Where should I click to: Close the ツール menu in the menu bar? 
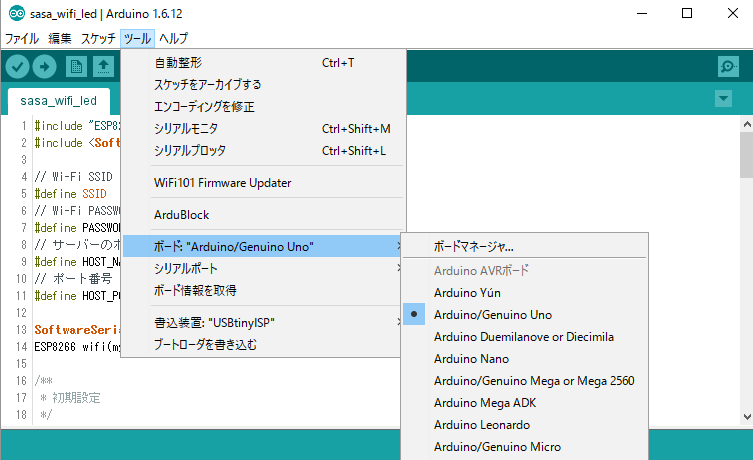[137, 38]
